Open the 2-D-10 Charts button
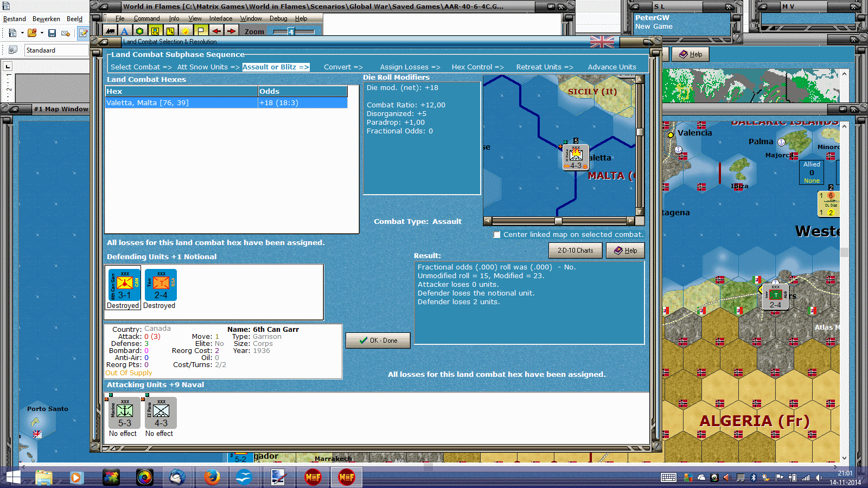 coord(576,251)
